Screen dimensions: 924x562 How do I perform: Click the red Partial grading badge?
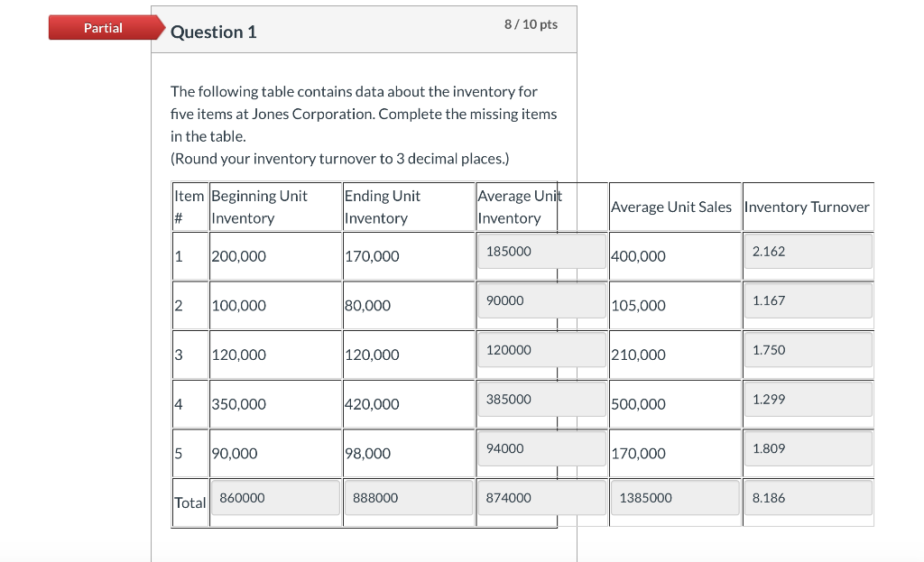tap(103, 27)
